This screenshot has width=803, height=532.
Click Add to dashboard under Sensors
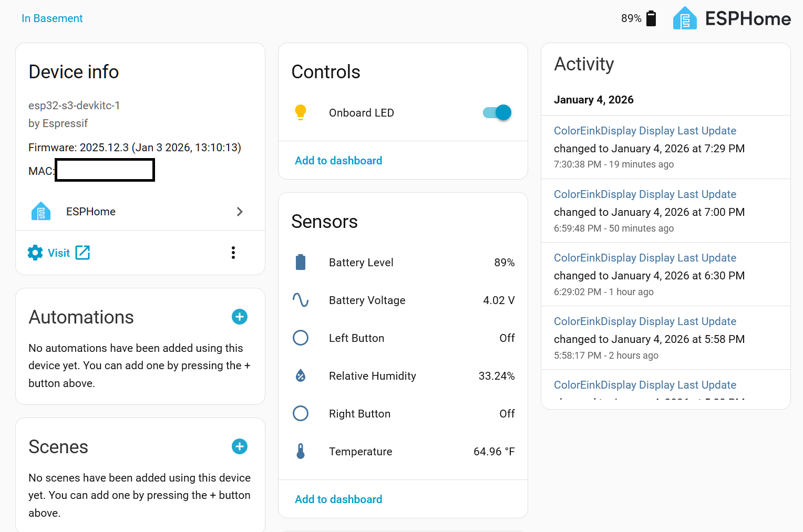point(338,499)
